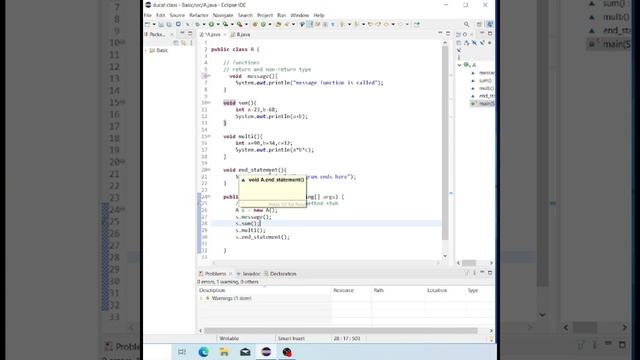The image size is (640, 360).
Task: Click the Open Type toolbar icon
Action: point(278,24)
